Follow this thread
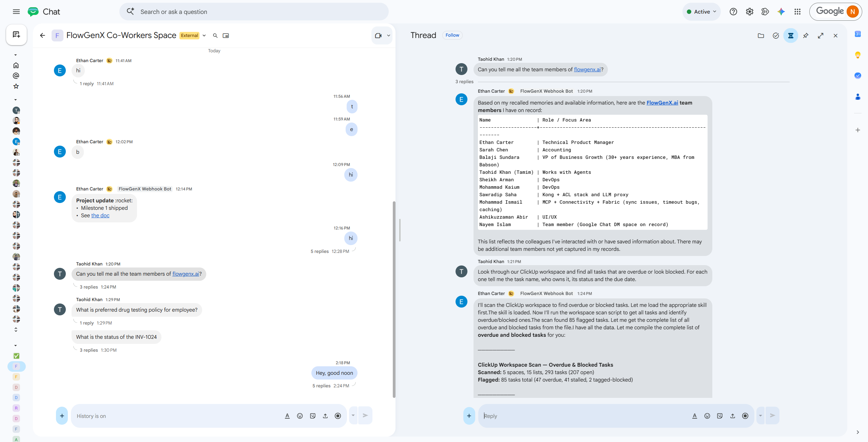This screenshot has width=868, height=442. (452, 35)
